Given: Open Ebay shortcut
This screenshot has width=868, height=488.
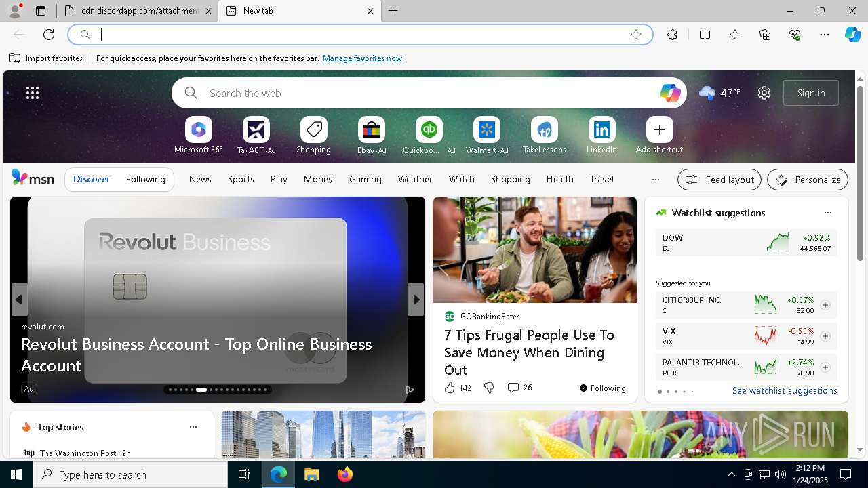Looking at the screenshot, I should coord(372,136).
